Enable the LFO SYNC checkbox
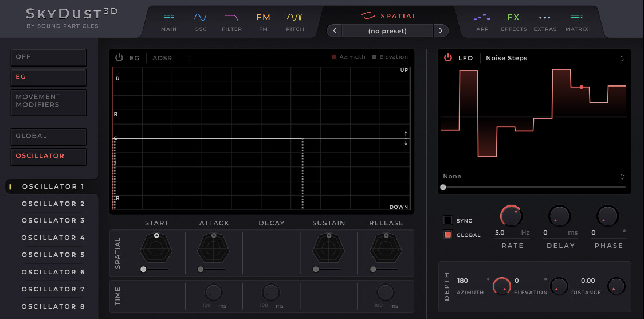The height and width of the screenshot is (319, 644). click(448, 220)
